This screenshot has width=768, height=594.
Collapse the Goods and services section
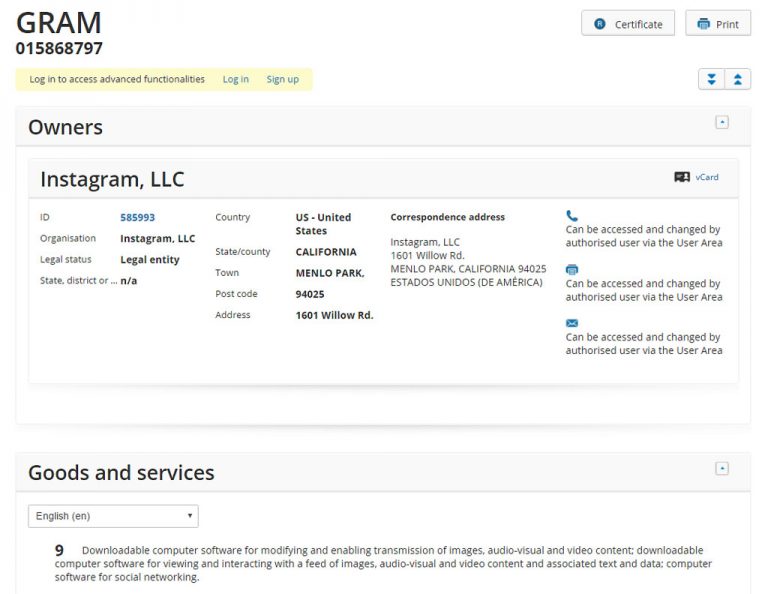(x=722, y=469)
